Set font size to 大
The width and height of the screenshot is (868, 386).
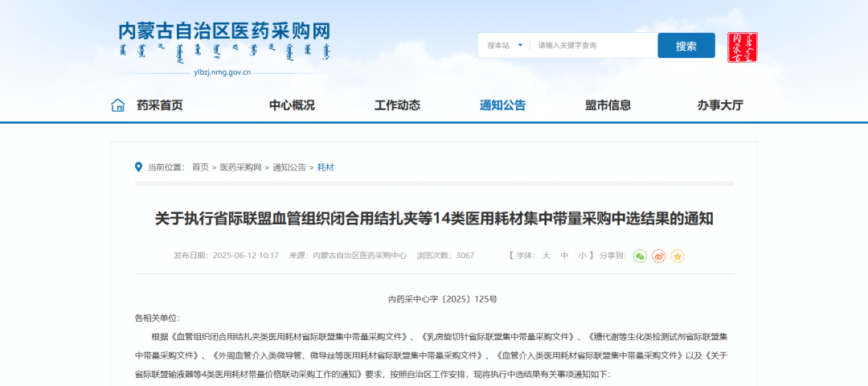point(546,256)
